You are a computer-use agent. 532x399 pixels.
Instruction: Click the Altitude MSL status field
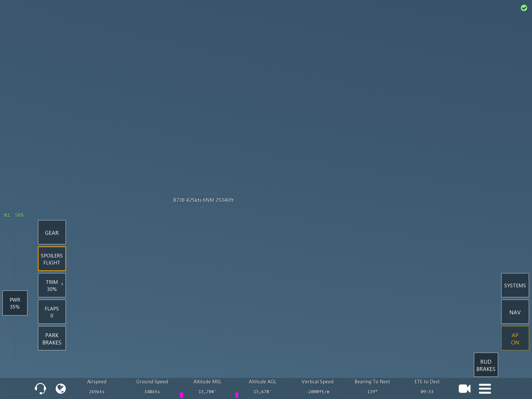tap(207, 387)
